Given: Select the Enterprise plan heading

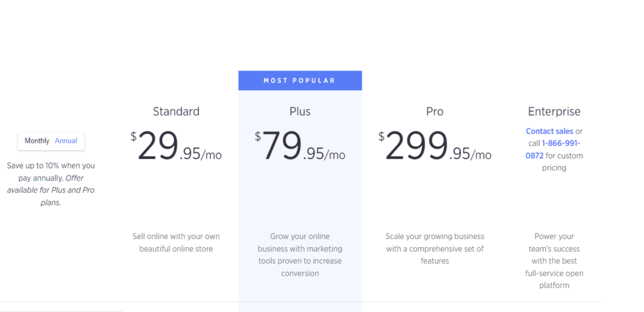Looking at the screenshot, I should [x=554, y=111].
